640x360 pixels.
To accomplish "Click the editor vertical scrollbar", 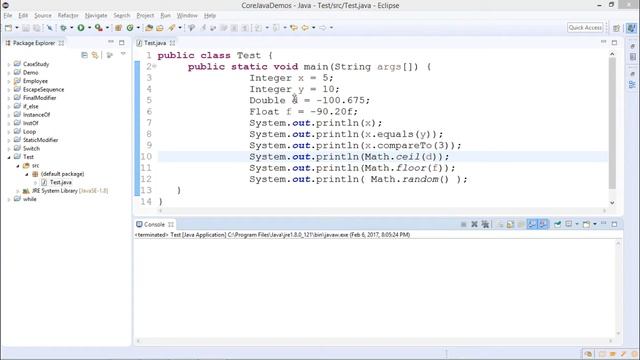I will tap(612, 123).
